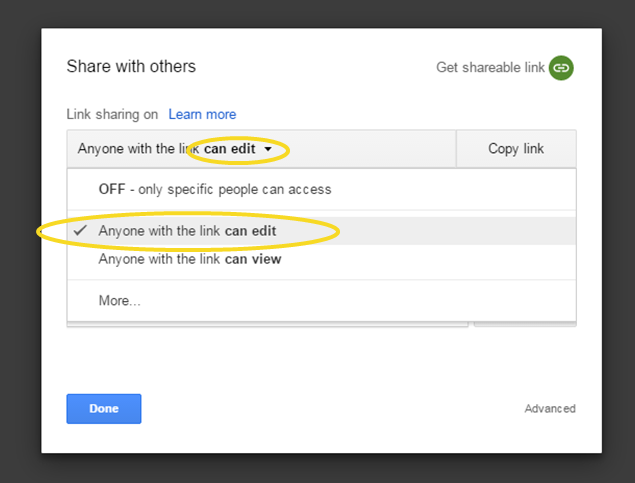The image size is (635, 483).
Task: Select "OFF - only specific people can access"
Action: [x=214, y=189]
